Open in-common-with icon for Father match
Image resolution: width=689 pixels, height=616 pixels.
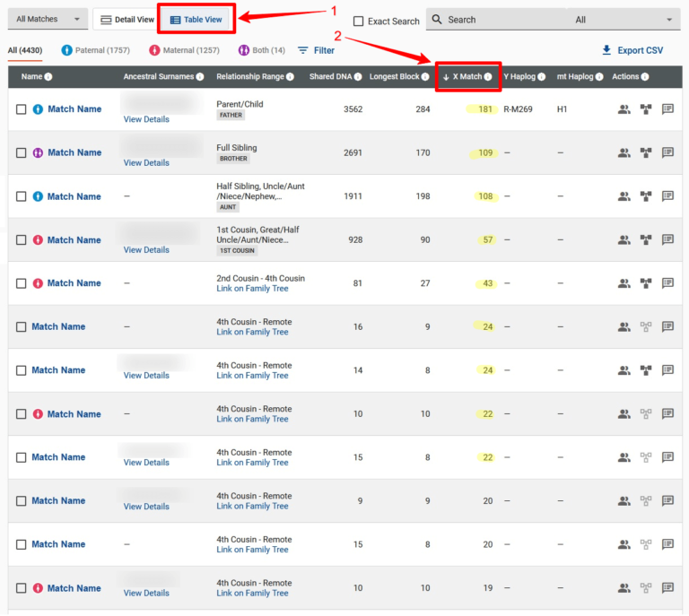pyautogui.click(x=624, y=109)
